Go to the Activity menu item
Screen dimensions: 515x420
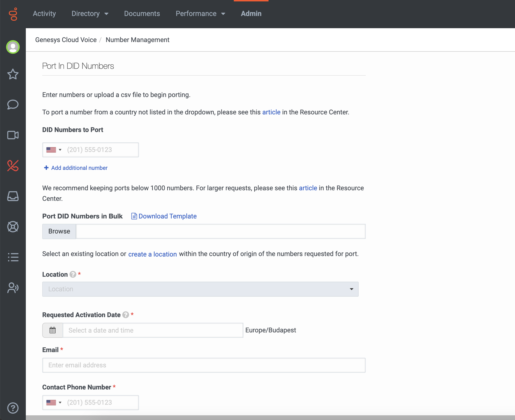(44, 14)
